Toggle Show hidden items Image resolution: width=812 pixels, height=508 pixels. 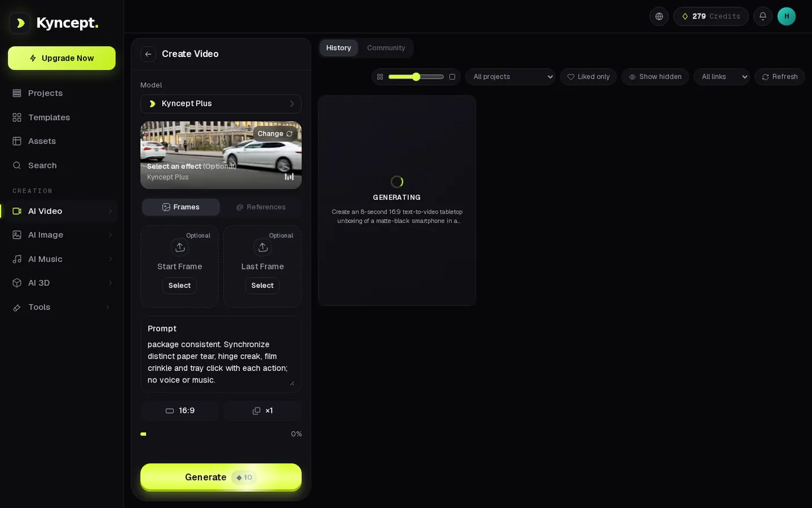click(655, 77)
